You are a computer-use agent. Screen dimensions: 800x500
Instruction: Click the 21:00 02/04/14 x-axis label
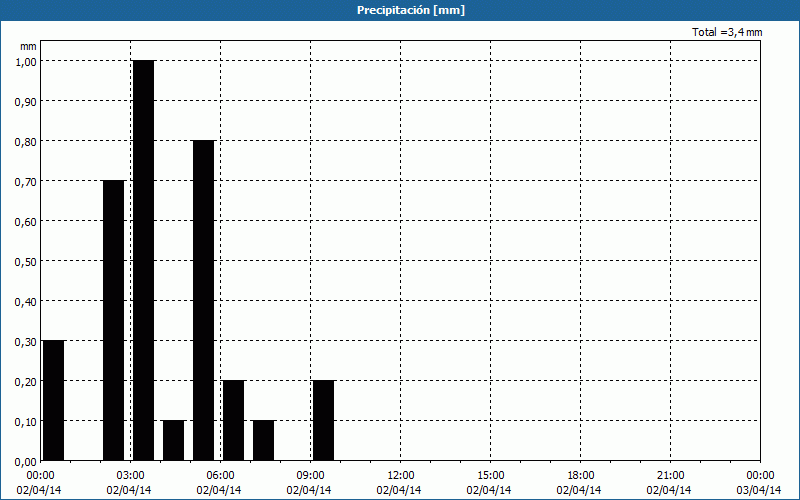669,483
